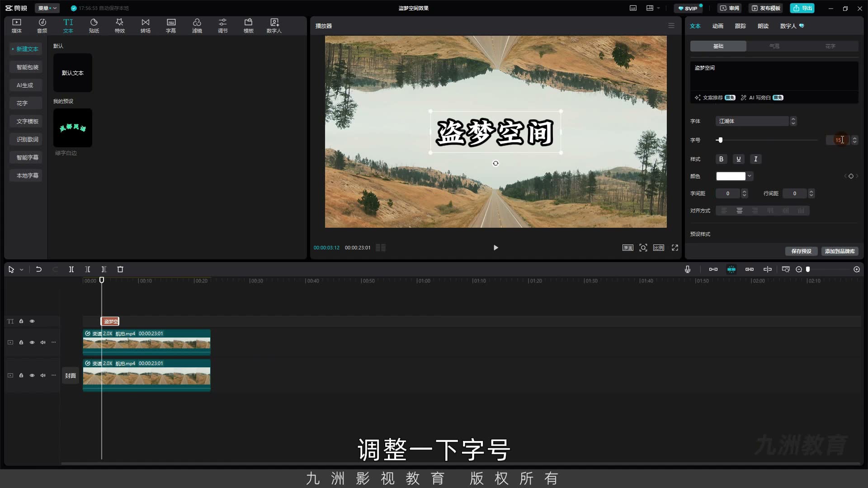Mute the bottom main video track

point(43,375)
